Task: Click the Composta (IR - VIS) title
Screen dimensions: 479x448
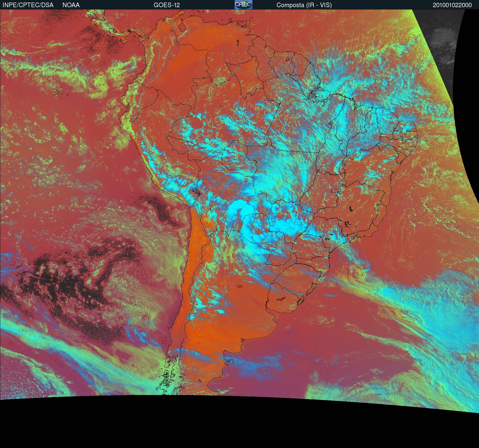Action: coord(304,5)
